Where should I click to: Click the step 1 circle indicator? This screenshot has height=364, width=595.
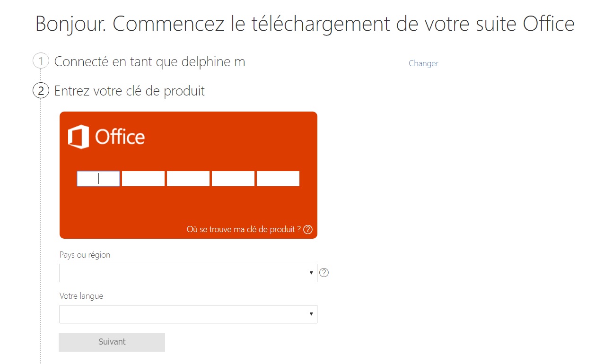pos(41,61)
